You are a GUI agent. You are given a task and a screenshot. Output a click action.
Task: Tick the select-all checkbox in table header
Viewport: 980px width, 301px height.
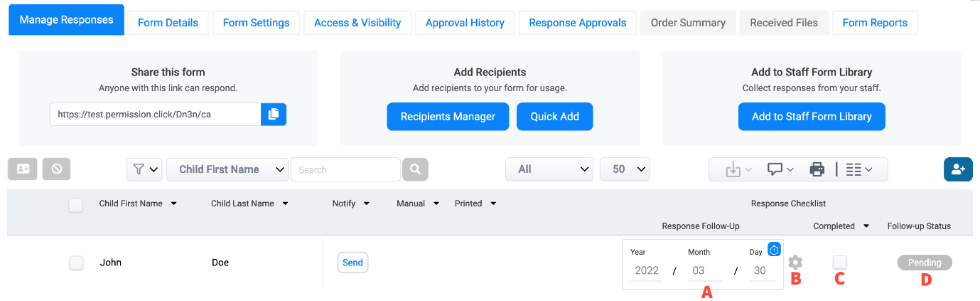pos(75,205)
